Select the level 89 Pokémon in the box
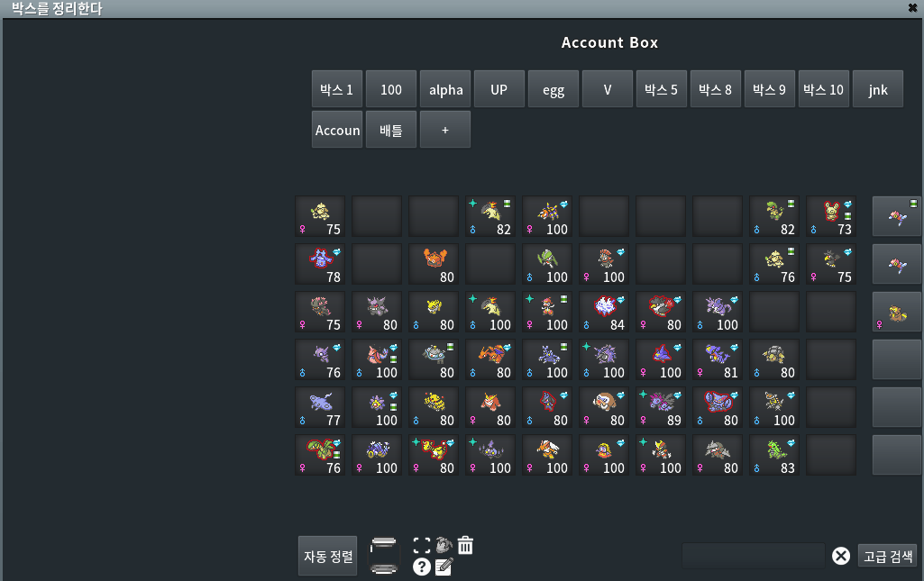The image size is (924, 581). 662,407
